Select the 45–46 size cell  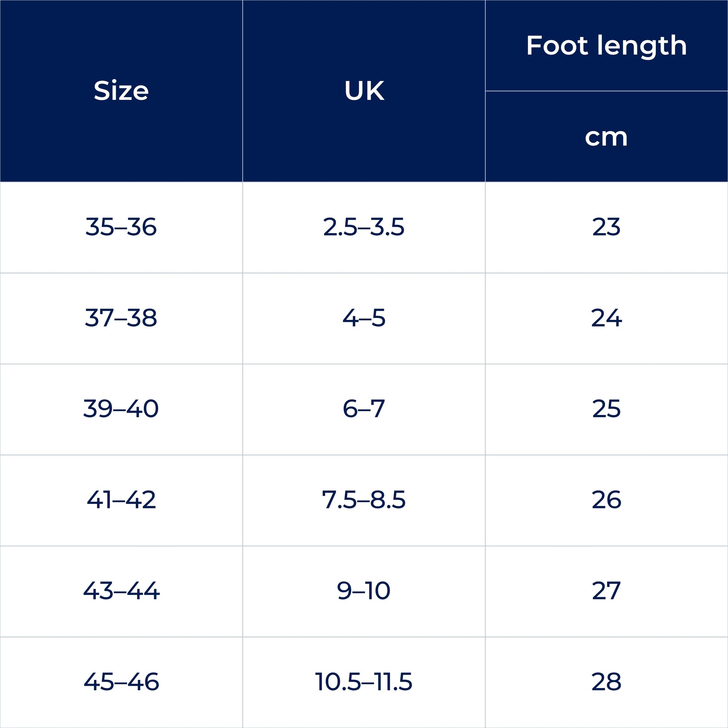[121, 682]
